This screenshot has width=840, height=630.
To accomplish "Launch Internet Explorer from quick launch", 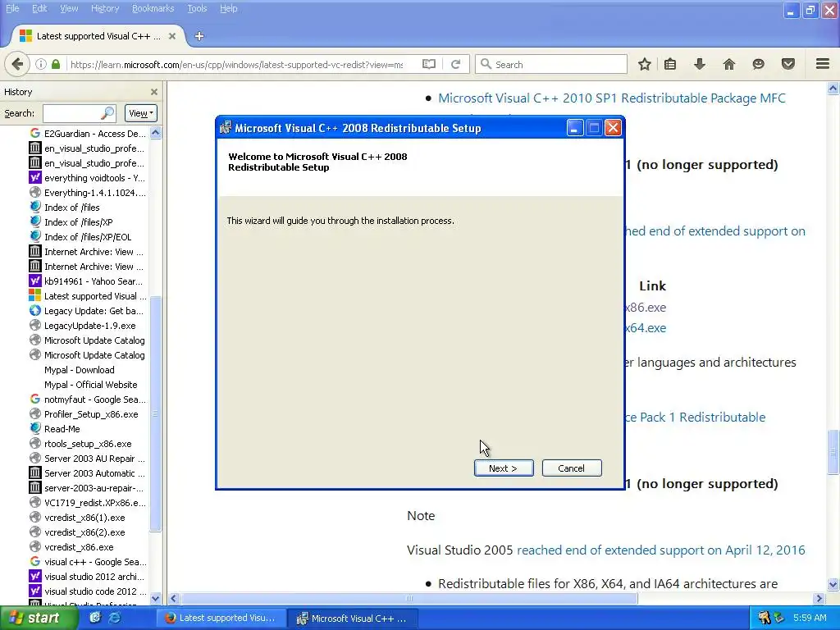I will (x=114, y=618).
